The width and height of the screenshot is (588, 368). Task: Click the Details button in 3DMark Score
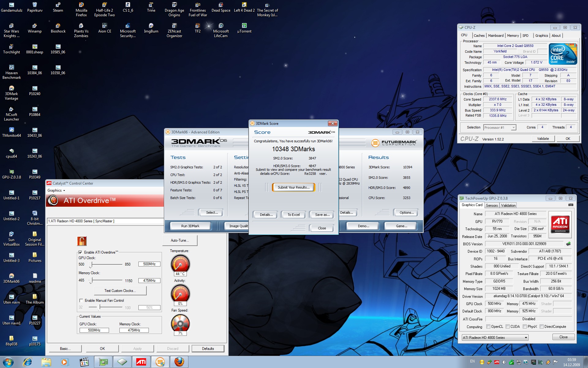click(x=266, y=215)
